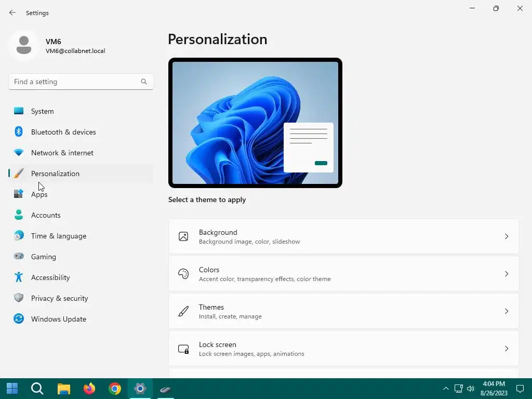Open the Windows Start menu
This screenshot has width=532, height=399.
coord(12,389)
